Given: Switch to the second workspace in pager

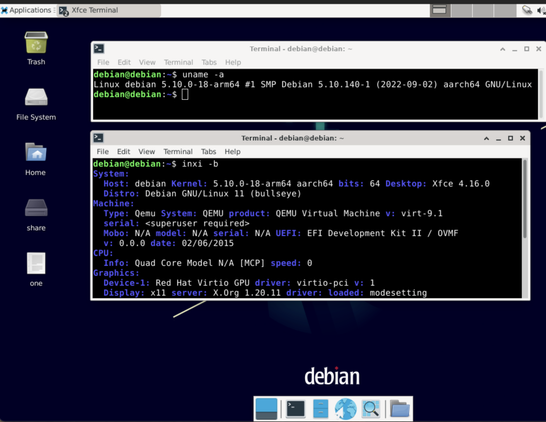Looking at the screenshot, I should pyautogui.click(x=462, y=10).
